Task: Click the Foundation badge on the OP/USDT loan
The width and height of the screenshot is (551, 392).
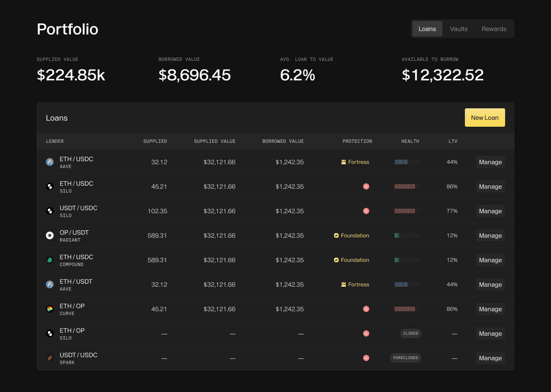Action: [x=351, y=235]
